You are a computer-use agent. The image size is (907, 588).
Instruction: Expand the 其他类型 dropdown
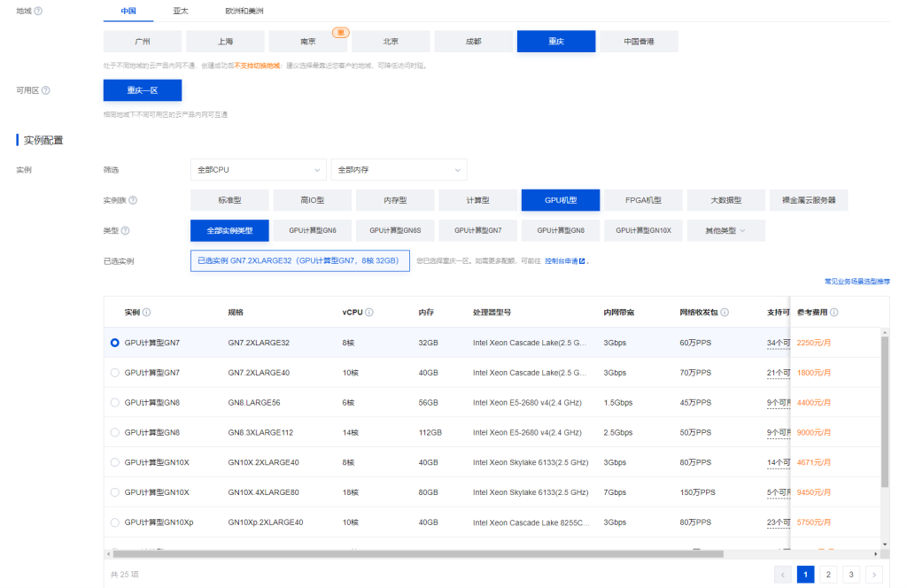coord(725,231)
